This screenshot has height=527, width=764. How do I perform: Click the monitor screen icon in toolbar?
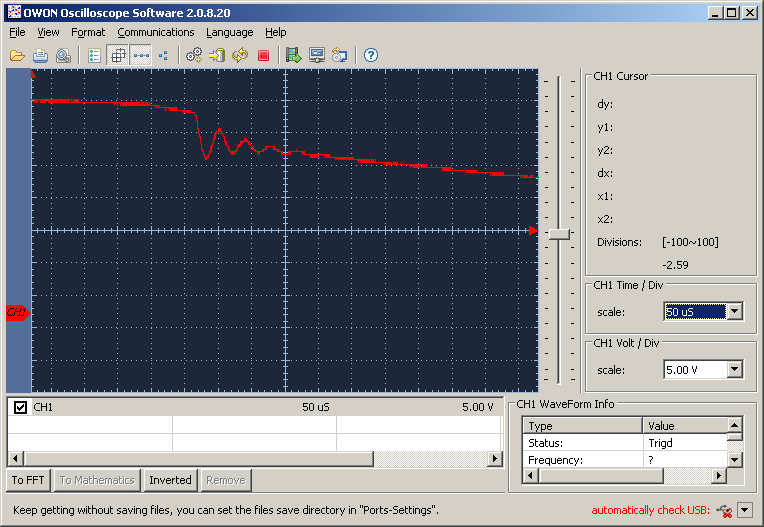(317, 56)
